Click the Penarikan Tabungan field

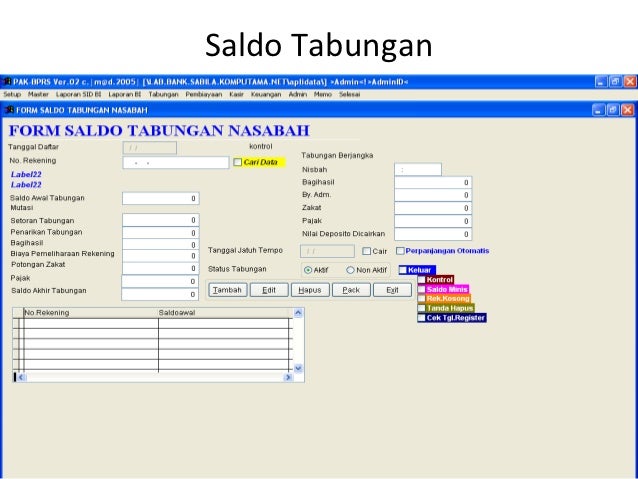click(x=161, y=232)
